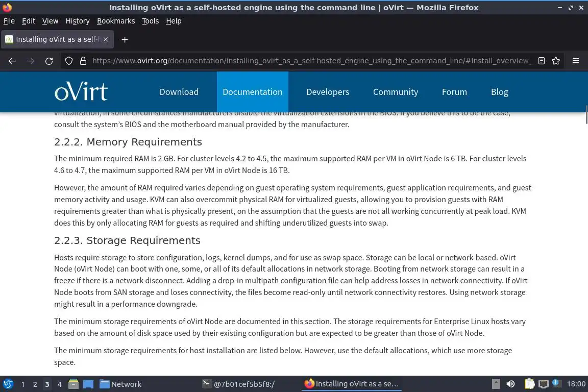Bookmark this page with star icon
The image size is (588, 392).
coord(556,61)
